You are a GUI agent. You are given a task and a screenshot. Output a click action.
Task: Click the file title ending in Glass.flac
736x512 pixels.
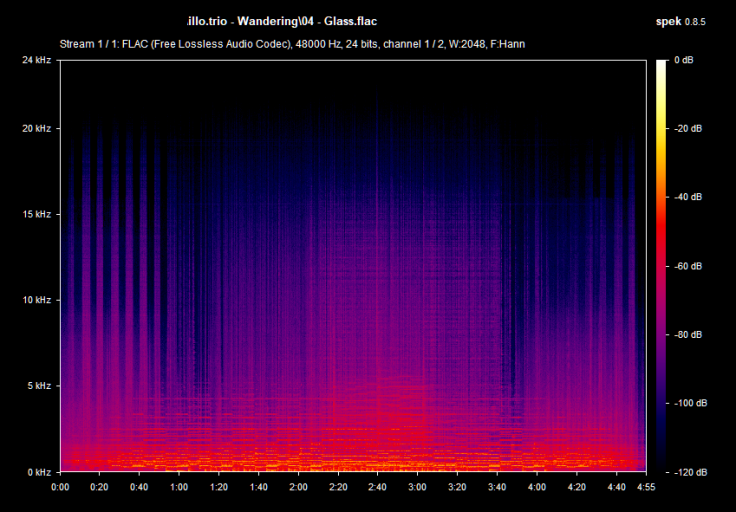(x=282, y=21)
